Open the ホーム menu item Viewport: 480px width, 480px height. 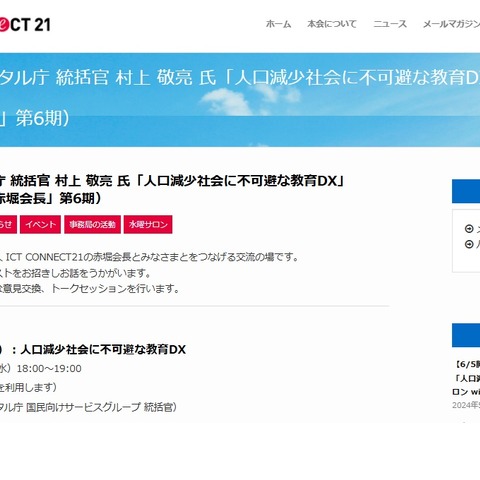(x=278, y=24)
